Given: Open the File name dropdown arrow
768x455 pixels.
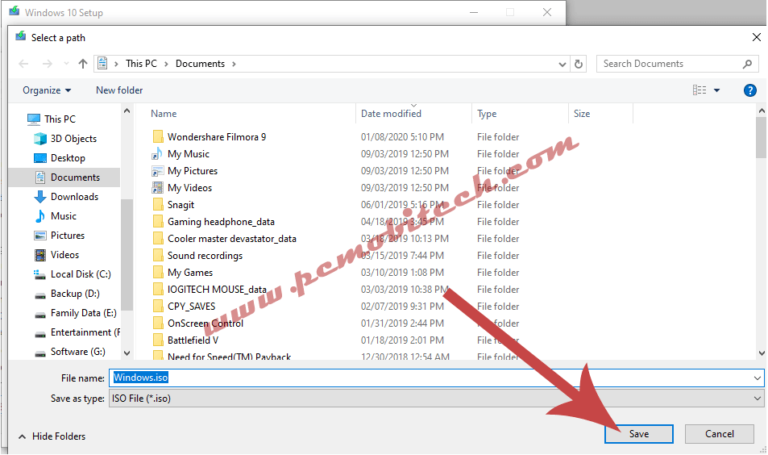Looking at the screenshot, I should [x=757, y=378].
